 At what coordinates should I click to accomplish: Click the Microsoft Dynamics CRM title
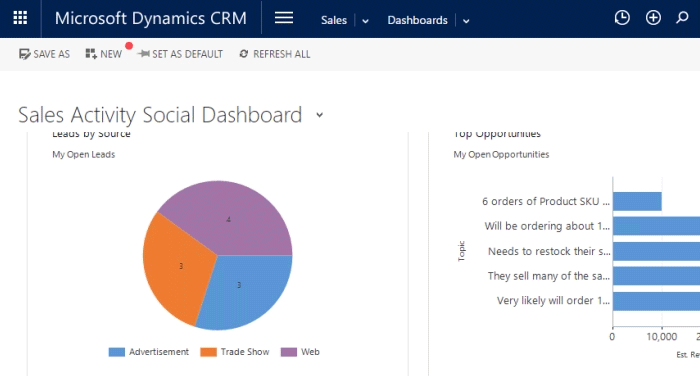(150, 18)
